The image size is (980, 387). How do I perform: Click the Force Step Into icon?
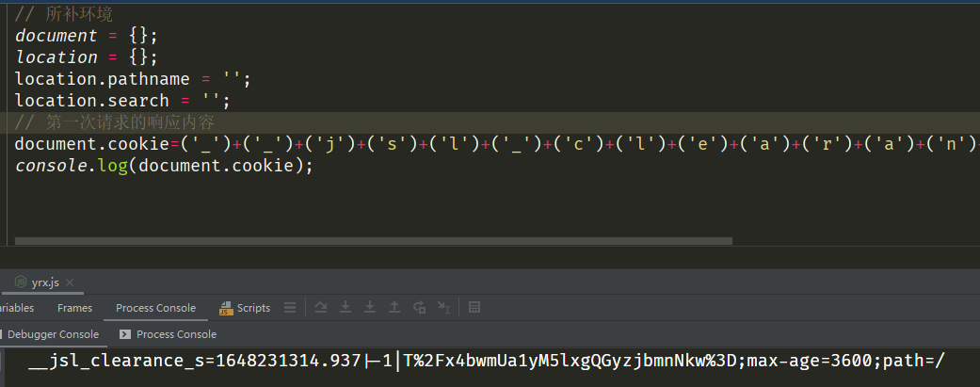click(370, 308)
